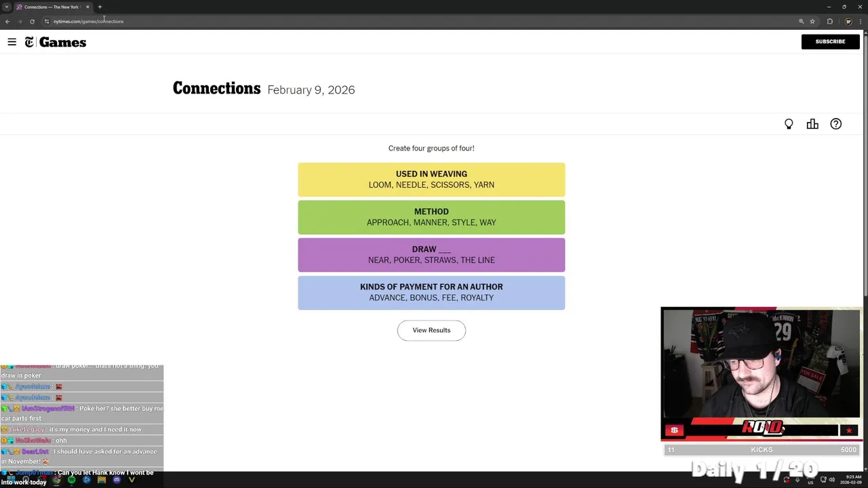The width and height of the screenshot is (868, 488).
Task: Click the yellow Used in Weaving group
Action: (431, 180)
